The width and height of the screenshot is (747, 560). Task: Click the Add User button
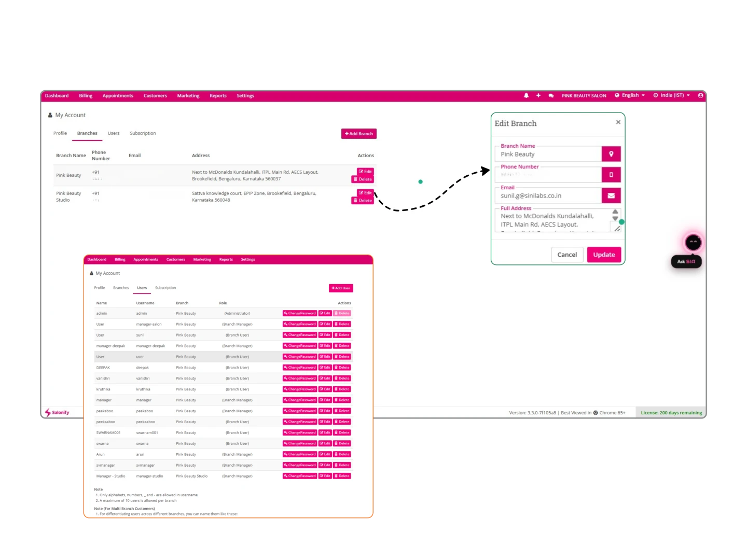coord(341,288)
